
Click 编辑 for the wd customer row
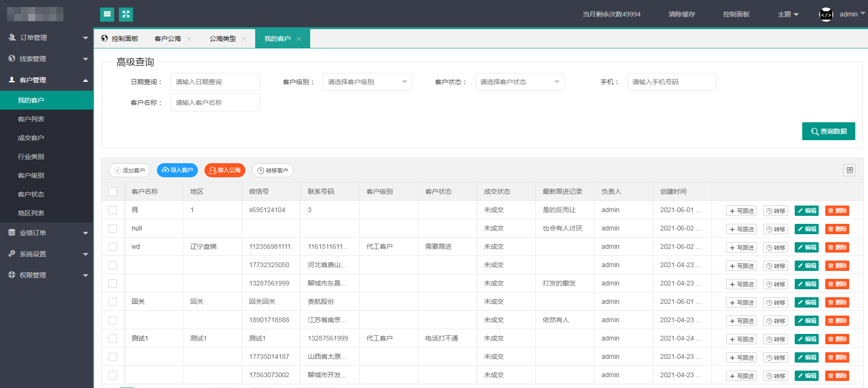tap(806, 247)
